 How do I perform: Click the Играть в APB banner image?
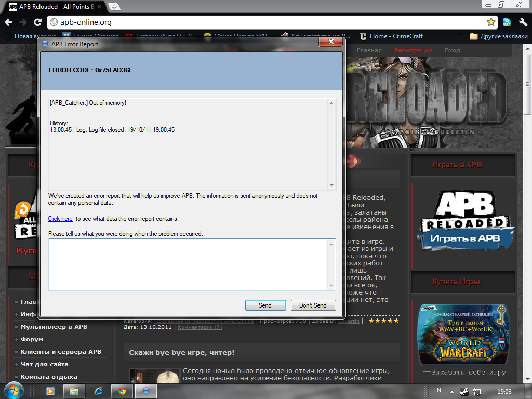[465, 221]
